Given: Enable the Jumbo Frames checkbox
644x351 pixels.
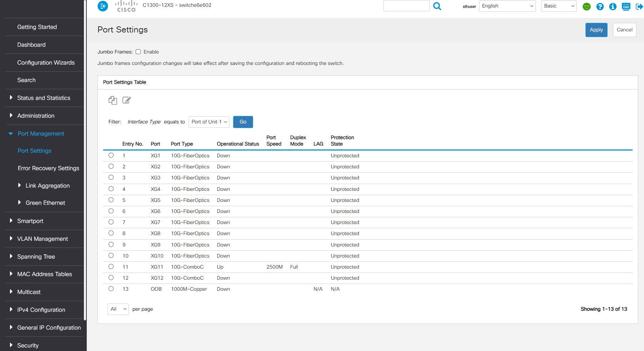Looking at the screenshot, I should click(138, 52).
